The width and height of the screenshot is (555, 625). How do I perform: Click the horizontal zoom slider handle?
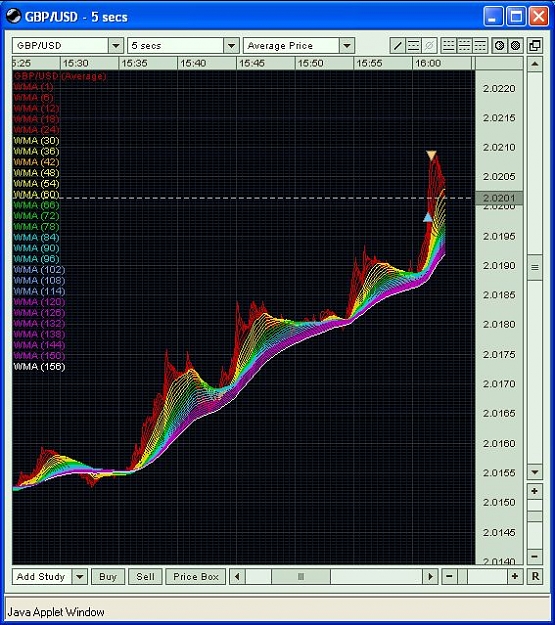pos(463,576)
